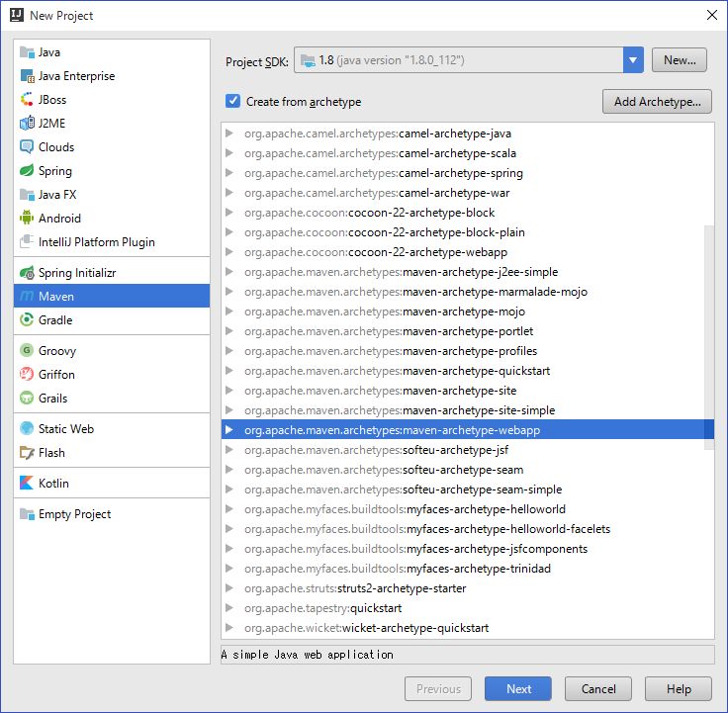
Task: Click the archetype list vertical scrollbar
Action: pyautogui.click(x=709, y=337)
